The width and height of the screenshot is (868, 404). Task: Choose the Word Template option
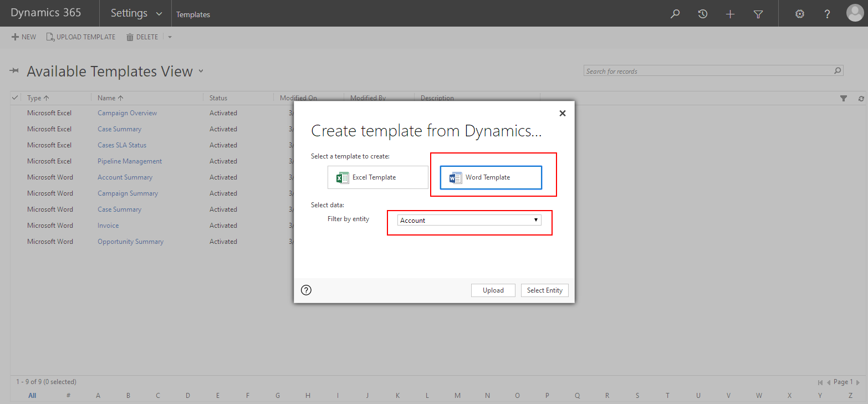tap(491, 177)
